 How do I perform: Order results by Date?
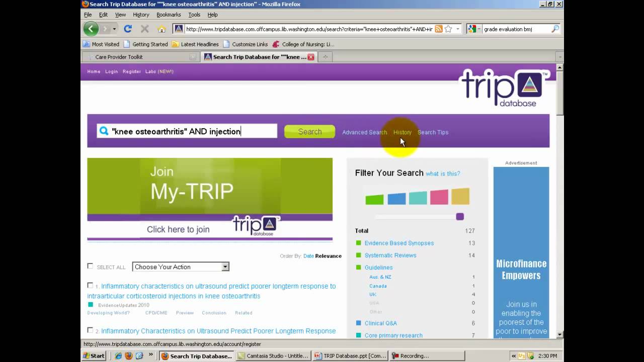(x=308, y=256)
